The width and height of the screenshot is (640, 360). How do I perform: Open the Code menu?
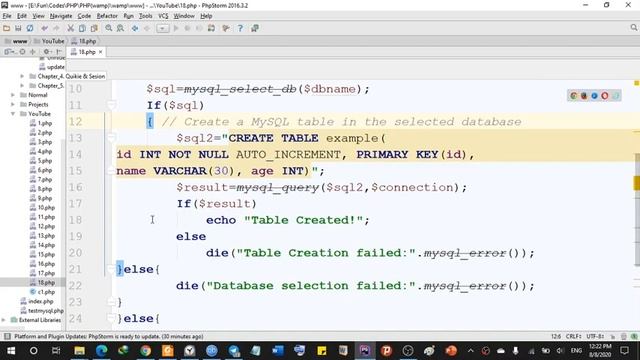pos(84,16)
